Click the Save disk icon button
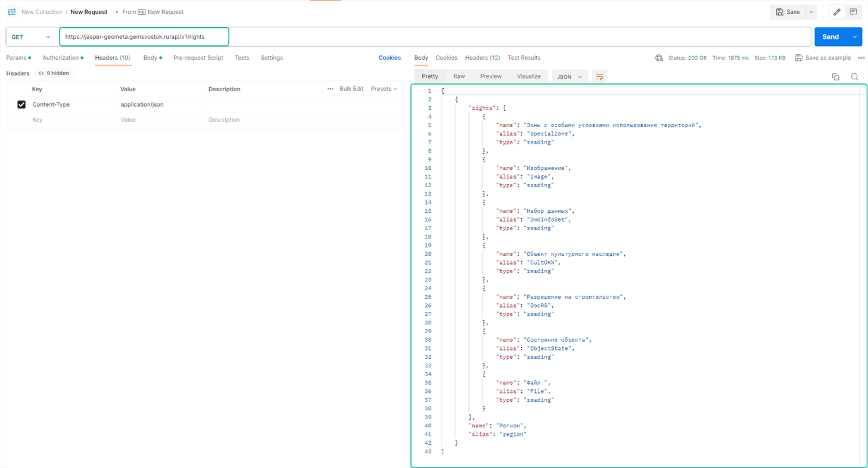 [x=788, y=12]
